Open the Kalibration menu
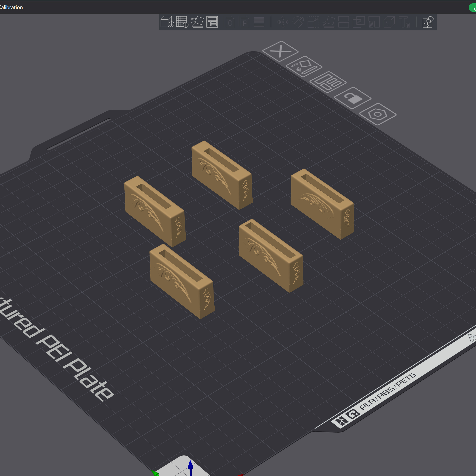This screenshot has height=476, width=476. pyautogui.click(x=11, y=7)
